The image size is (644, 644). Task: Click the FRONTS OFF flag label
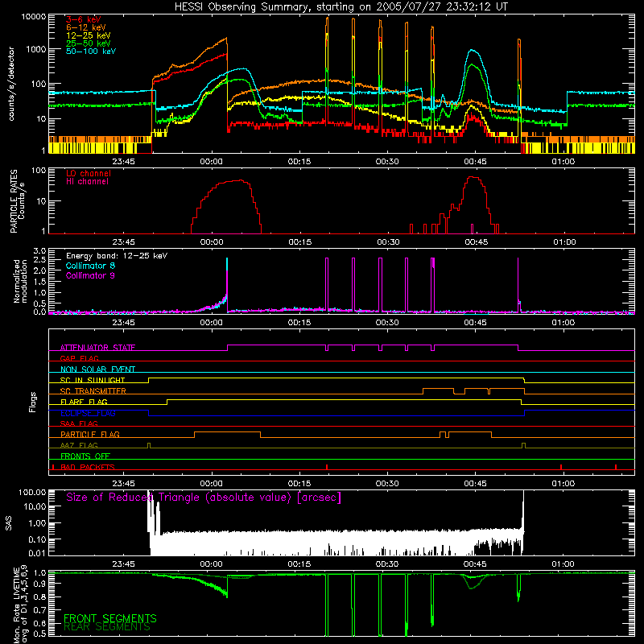pyautogui.click(x=85, y=456)
